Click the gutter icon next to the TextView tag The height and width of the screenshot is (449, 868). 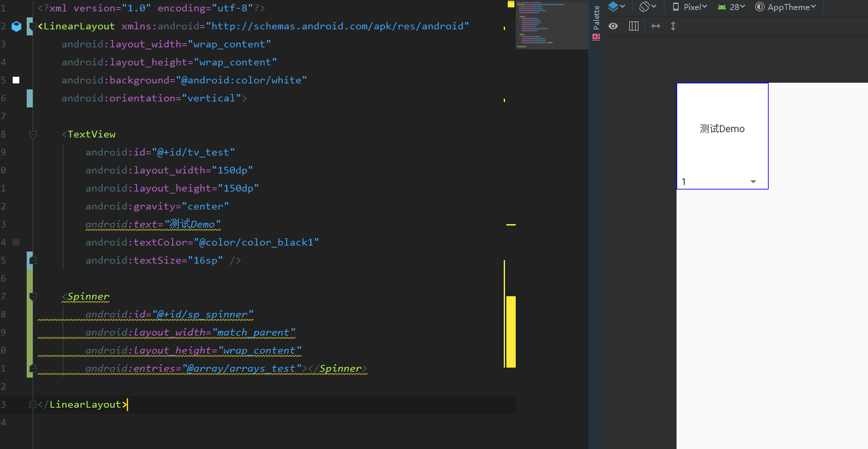(x=31, y=134)
